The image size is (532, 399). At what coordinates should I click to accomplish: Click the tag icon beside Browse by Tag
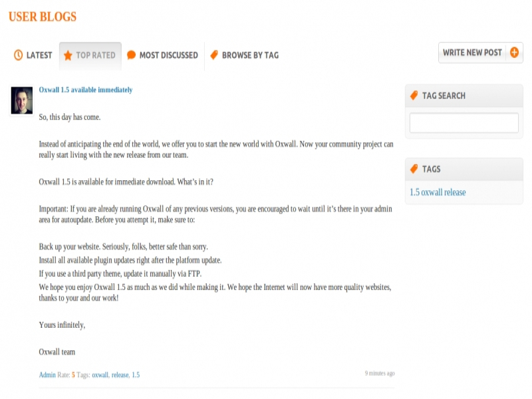tap(214, 55)
